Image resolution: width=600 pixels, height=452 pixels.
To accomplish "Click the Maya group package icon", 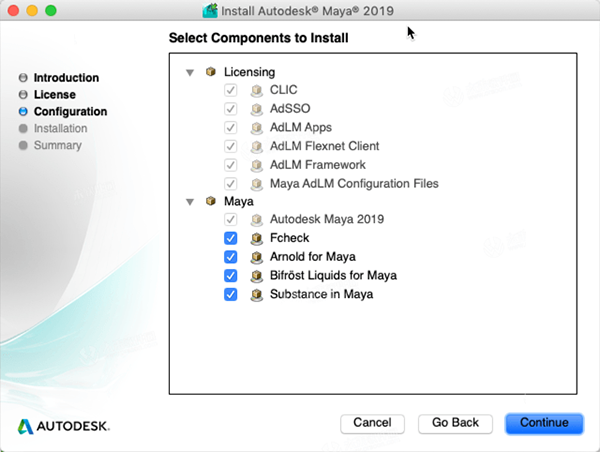I will (x=210, y=201).
